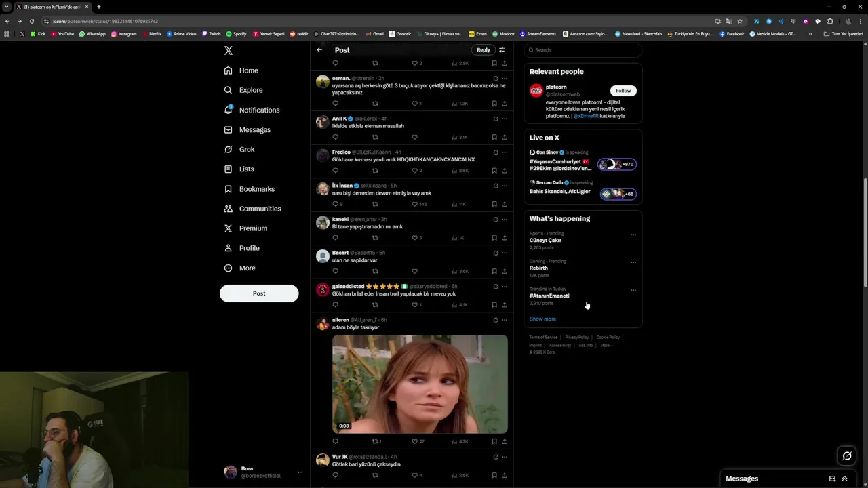Like alieren's video comment
The height and width of the screenshot is (488, 868).
pos(418,441)
